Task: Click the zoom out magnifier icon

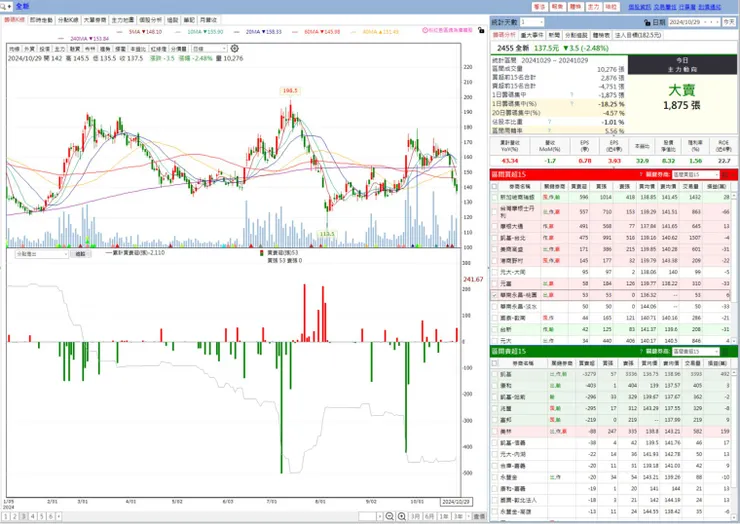Action: tap(389, 516)
